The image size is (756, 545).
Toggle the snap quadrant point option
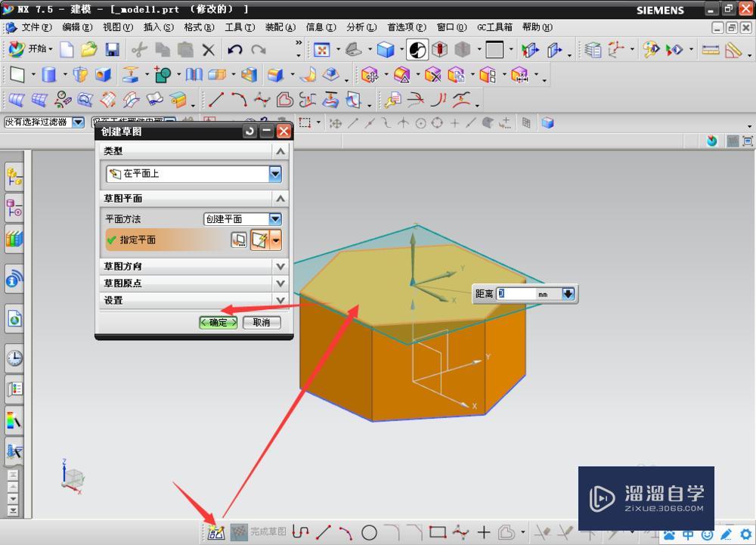coord(437,123)
